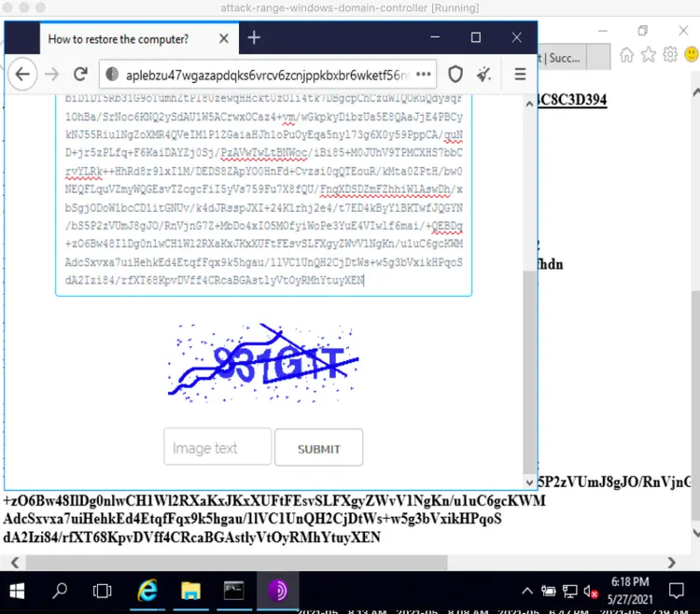Click the battery power tray icon
Image resolution: width=700 pixels, height=614 pixels.
pyautogui.click(x=548, y=592)
